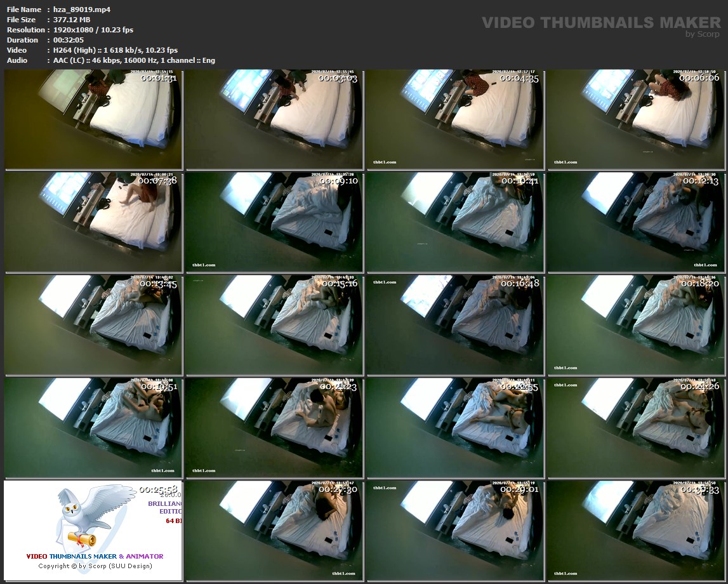Click the frame stamped 00:12:13

coord(637,222)
